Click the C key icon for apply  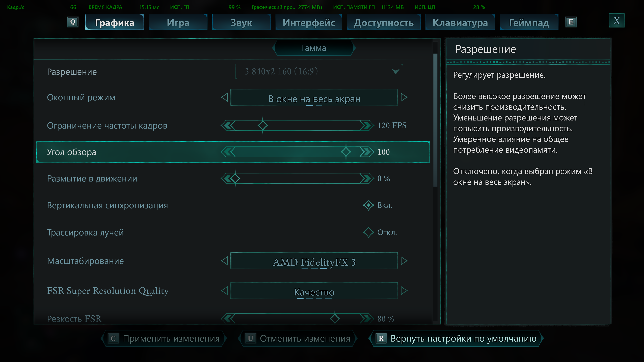(113, 339)
